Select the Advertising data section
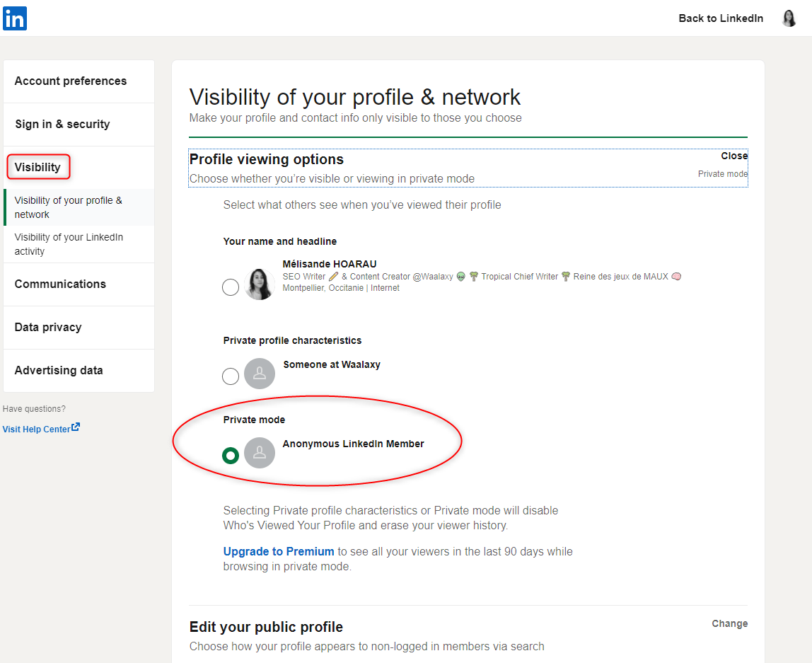This screenshot has height=663, width=812. [59, 370]
